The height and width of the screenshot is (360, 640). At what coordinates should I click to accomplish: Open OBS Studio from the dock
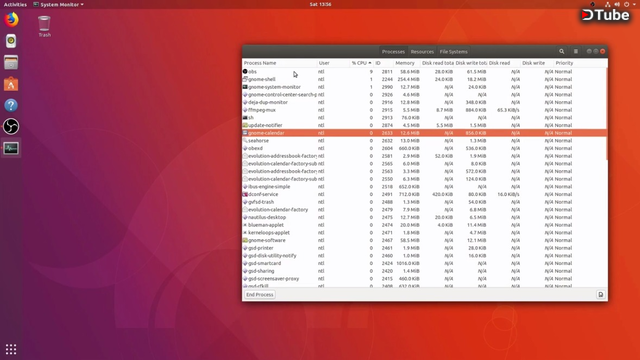[x=11, y=127]
